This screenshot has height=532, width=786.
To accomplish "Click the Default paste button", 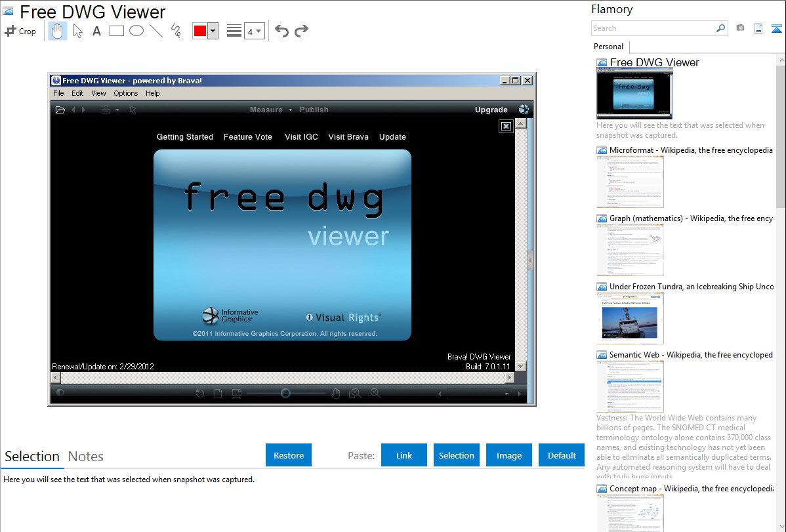I will pos(562,455).
